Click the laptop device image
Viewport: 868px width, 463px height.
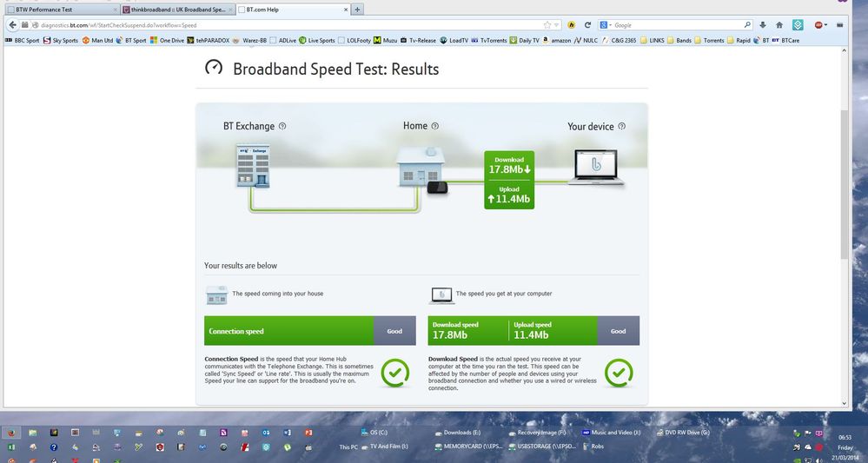pos(596,167)
